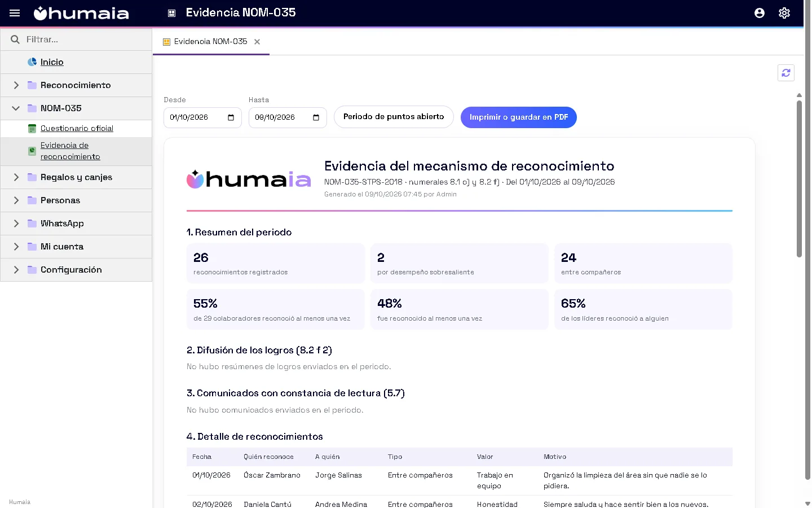Image resolution: width=812 pixels, height=508 pixels.
Task: Click the 26 reconocimientos registrados card
Action: (276, 264)
